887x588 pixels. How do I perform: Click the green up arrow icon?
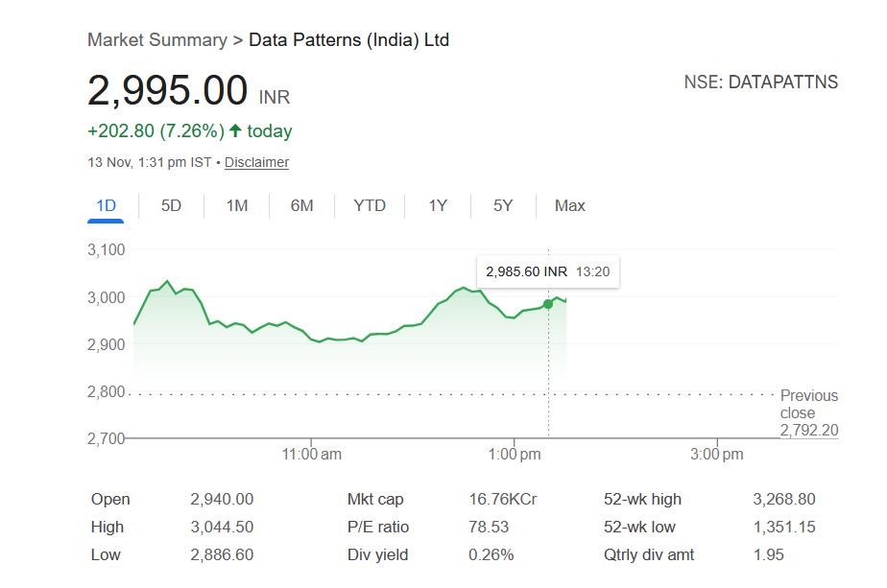click(x=235, y=130)
